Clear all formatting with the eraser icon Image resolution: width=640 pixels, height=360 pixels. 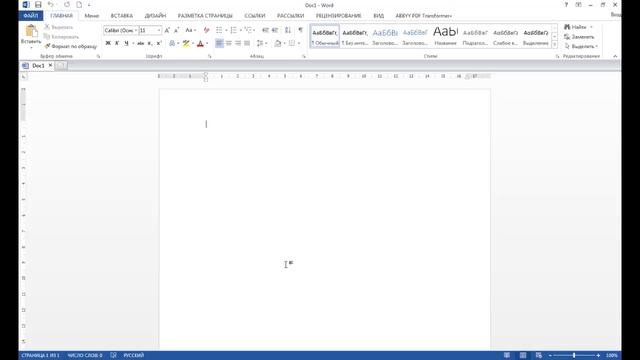coord(207,30)
